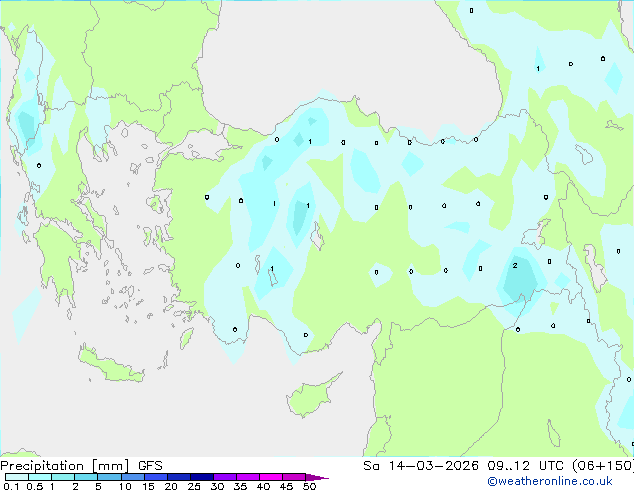Pick the legend swatch between 15 and 20 mm
634x490 pixels.
[x=155, y=477]
